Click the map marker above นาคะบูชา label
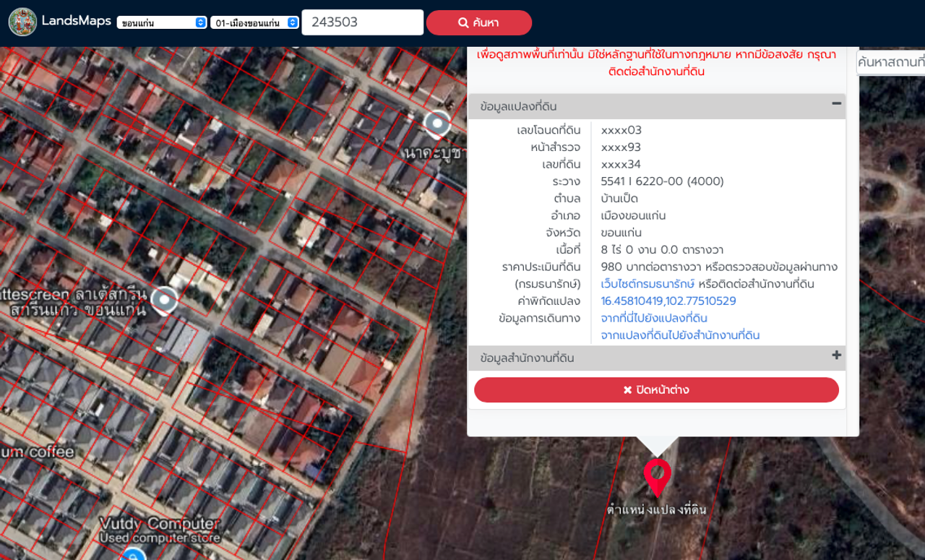 (x=436, y=124)
